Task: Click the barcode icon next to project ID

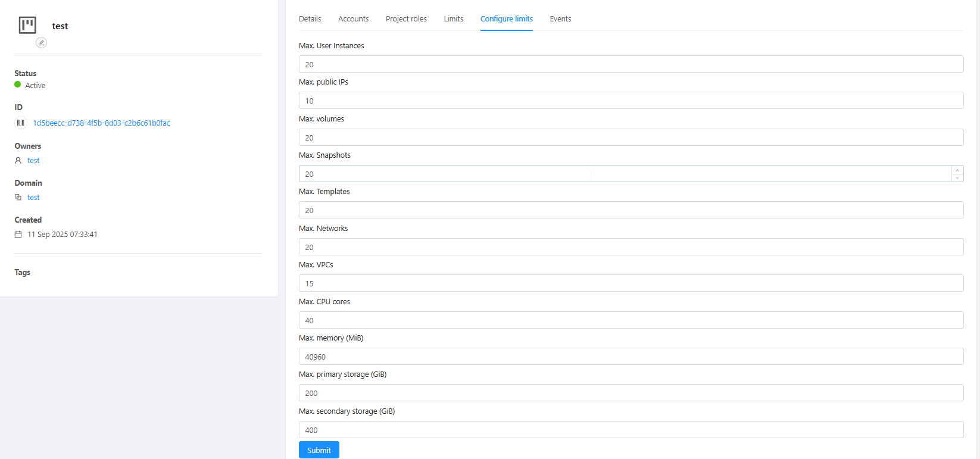Action: [x=21, y=123]
